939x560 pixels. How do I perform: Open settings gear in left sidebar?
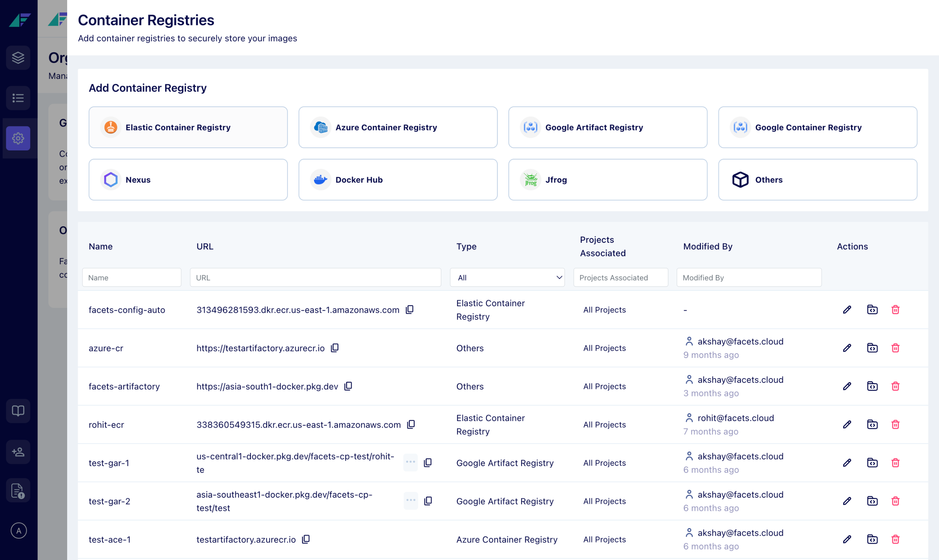point(18,139)
